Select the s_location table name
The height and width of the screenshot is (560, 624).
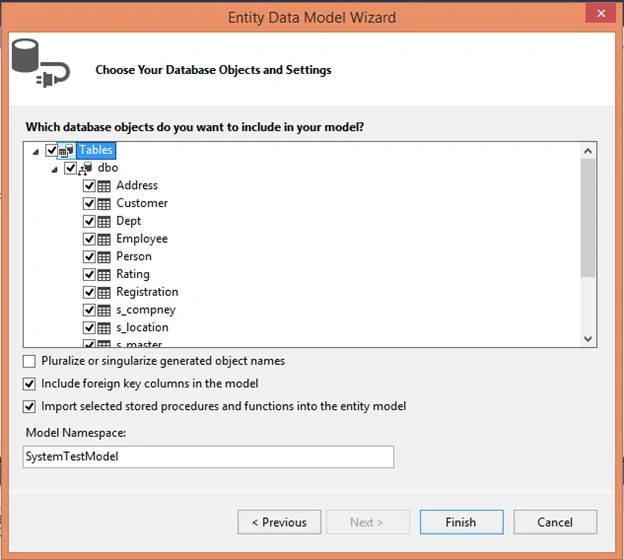tap(142, 328)
